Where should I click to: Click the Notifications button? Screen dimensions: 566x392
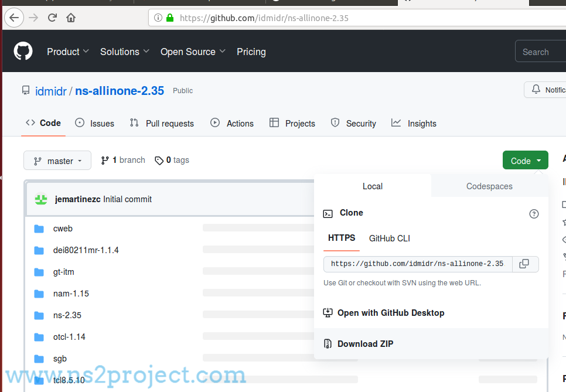pyautogui.click(x=545, y=90)
